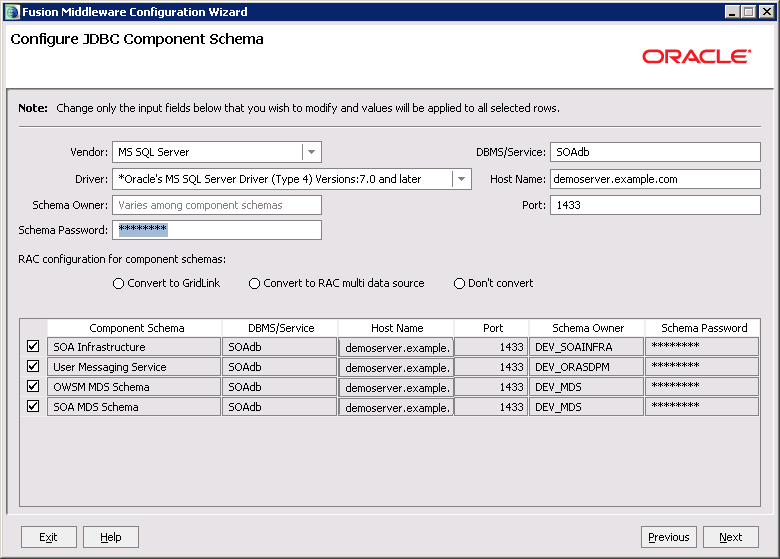Viewport: 780px width, 559px height.
Task: Click the Schema Owner column header
Action: [x=587, y=328]
